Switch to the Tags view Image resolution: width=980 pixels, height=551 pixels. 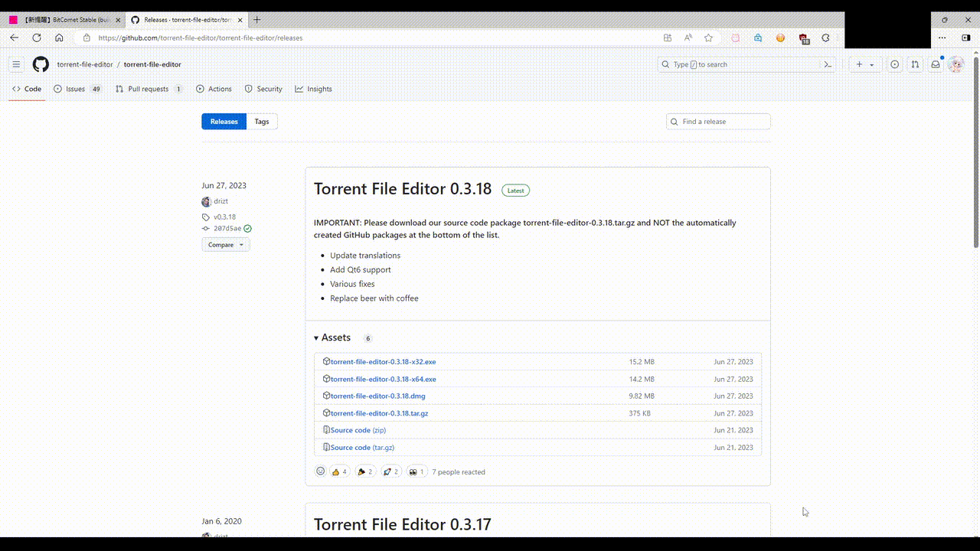click(x=262, y=122)
